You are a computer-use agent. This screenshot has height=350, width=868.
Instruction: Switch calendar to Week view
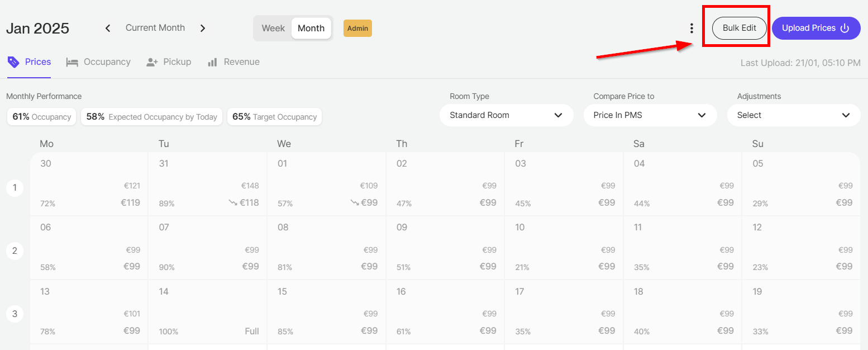(273, 28)
